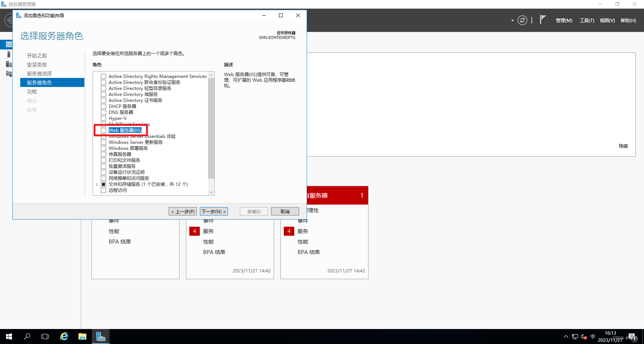Click red badge 4 beside middle tile 服务

pyautogui.click(x=194, y=231)
